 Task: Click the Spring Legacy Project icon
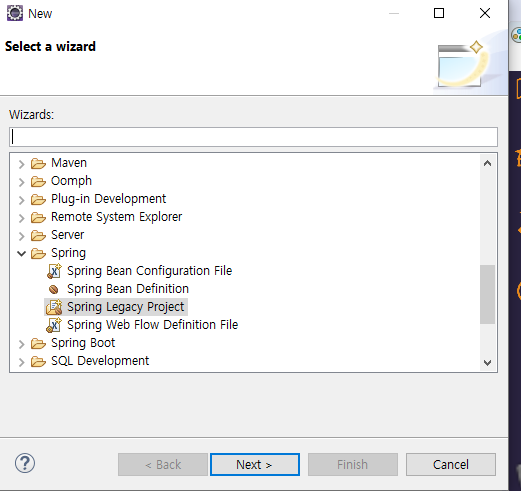pyautogui.click(x=54, y=307)
